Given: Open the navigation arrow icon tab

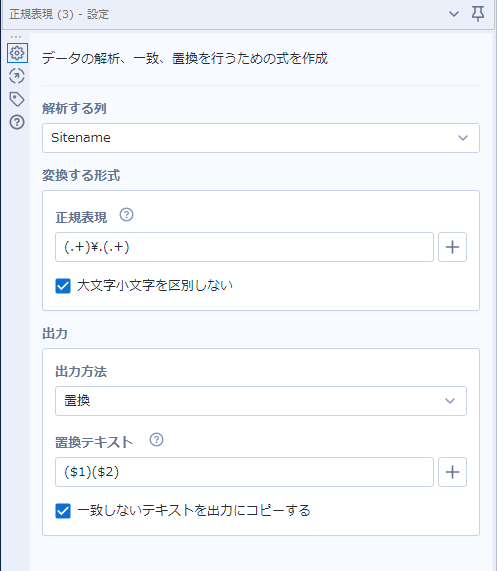Looking at the screenshot, I should coord(17,76).
